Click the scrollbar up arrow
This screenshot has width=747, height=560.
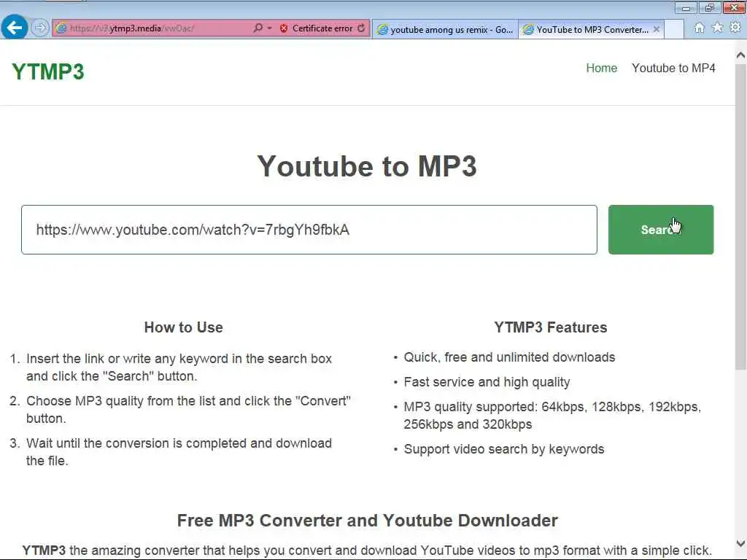pos(740,55)
